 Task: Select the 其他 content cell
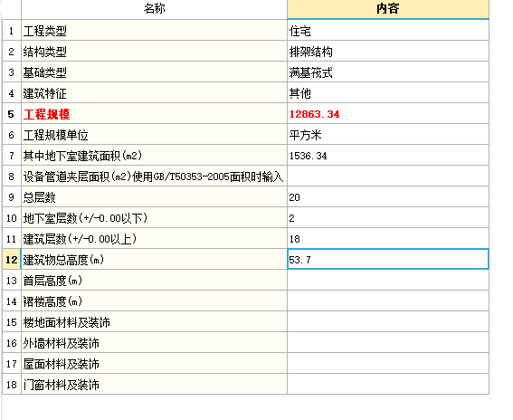(388, 92)
